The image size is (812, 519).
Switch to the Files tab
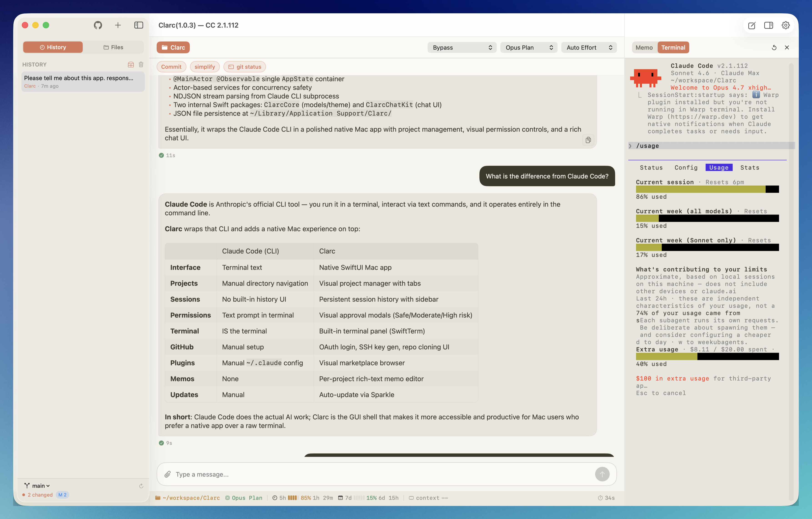[113, 47]
